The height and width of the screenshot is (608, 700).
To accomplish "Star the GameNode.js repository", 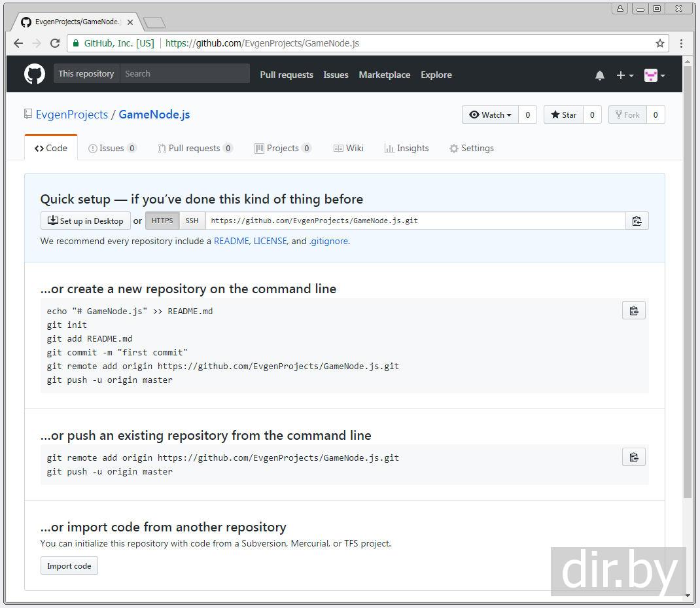I will coord(563,115).
